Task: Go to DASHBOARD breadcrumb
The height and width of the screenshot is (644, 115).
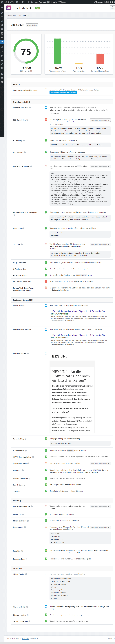Action: tap(11, 15)
